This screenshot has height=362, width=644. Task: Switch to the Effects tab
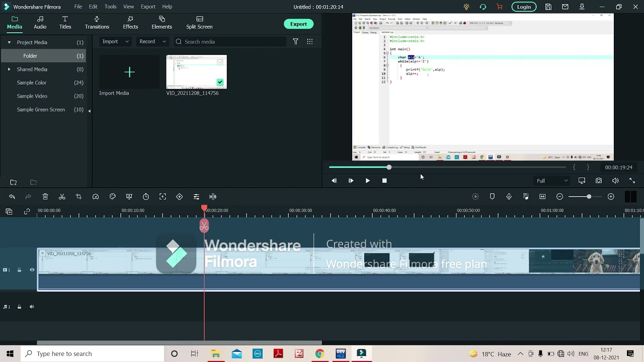[x=130, y=23]
